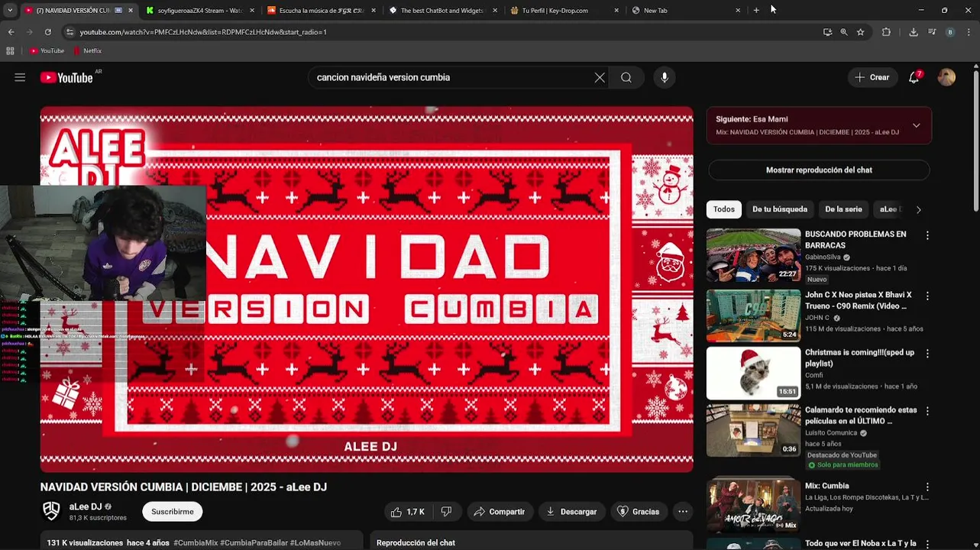Open options for Mix: Cumbia
Screen dimensions: 980x550
(x=927, y=487)
